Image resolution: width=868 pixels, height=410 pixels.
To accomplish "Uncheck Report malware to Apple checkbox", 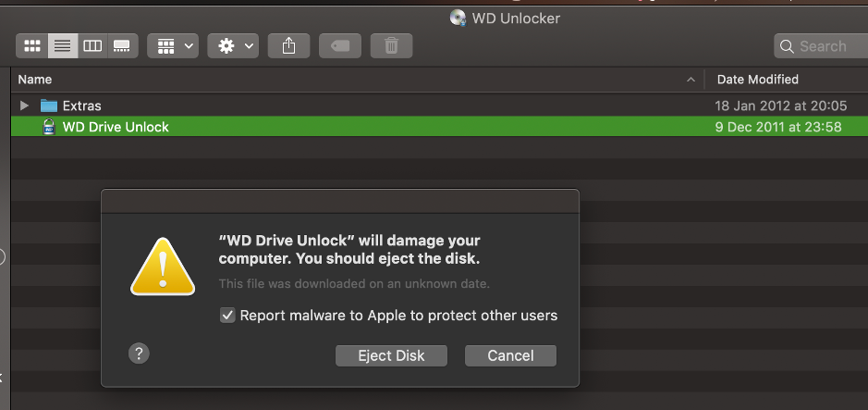I will click(227, 316).
